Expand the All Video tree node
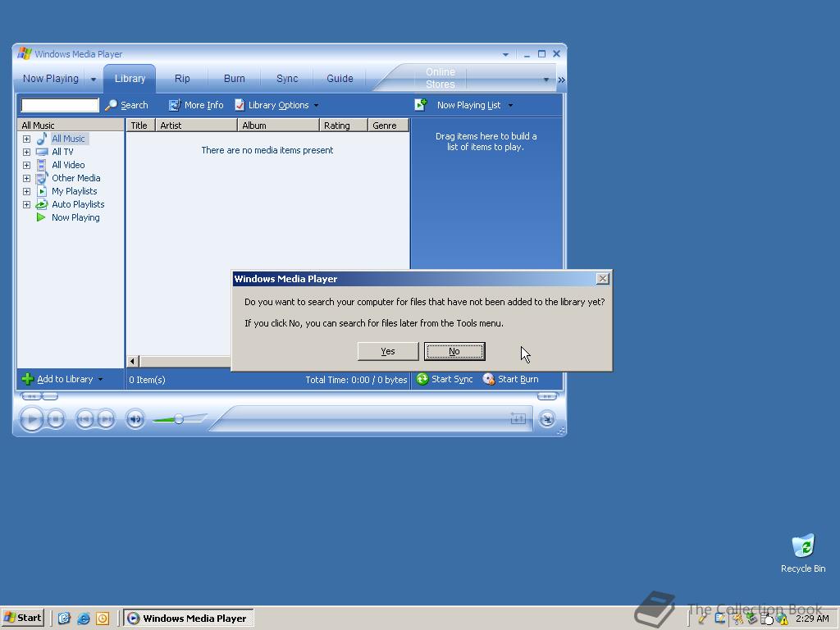The height and width of the screenshot is (630, 840). pos(26,165)
